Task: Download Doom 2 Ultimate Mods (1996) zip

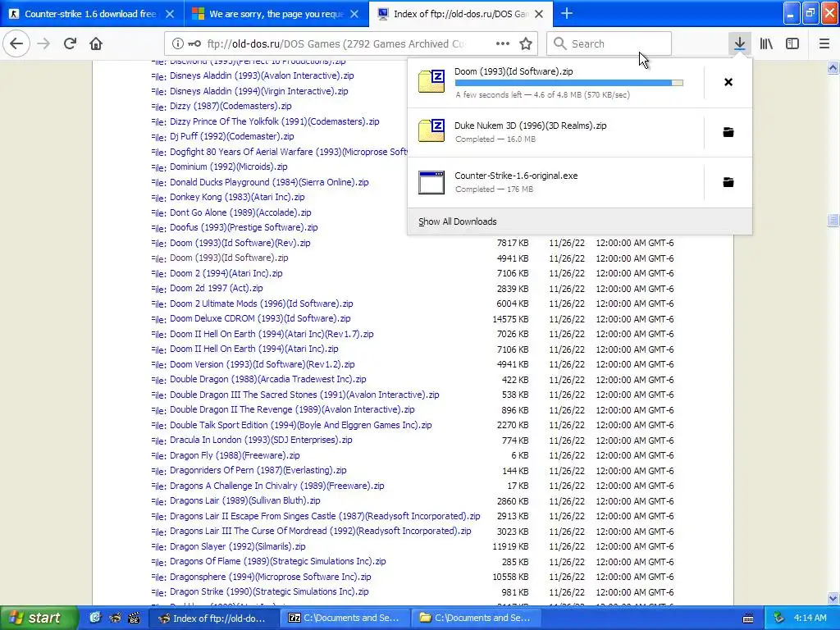Action: [262, 304]
